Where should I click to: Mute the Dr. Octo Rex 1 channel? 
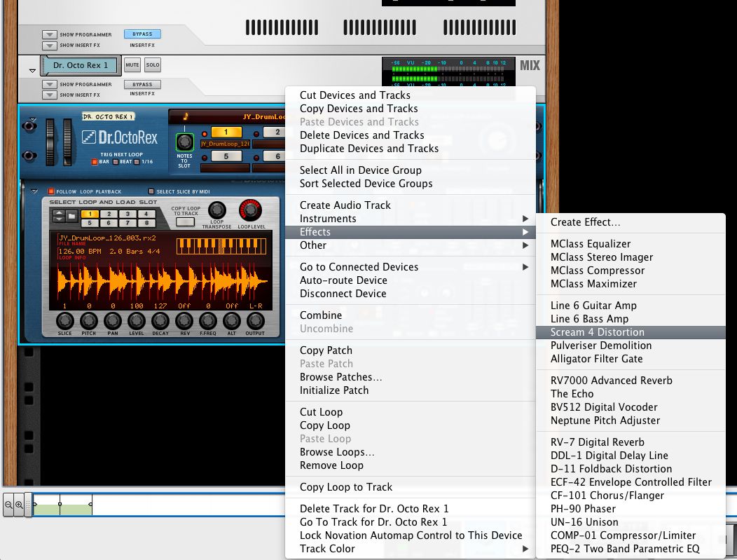(x=132, y=65)
